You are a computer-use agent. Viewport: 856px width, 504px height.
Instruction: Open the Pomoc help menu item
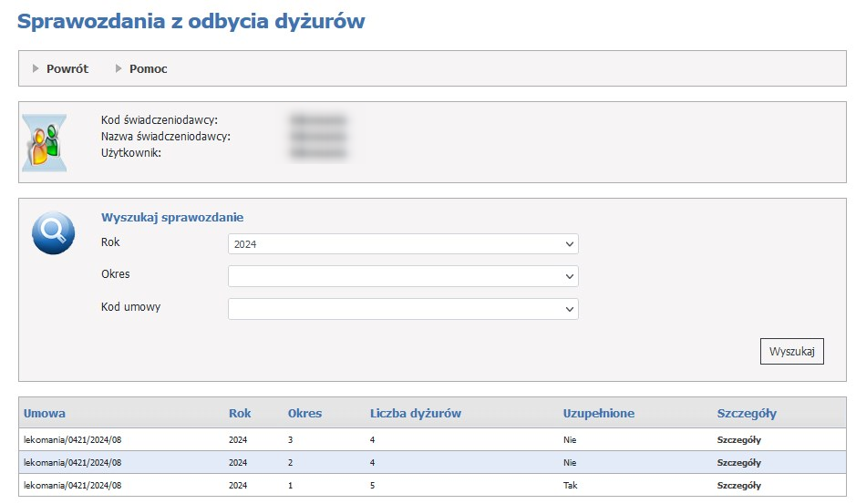click(x=148, y=68)
